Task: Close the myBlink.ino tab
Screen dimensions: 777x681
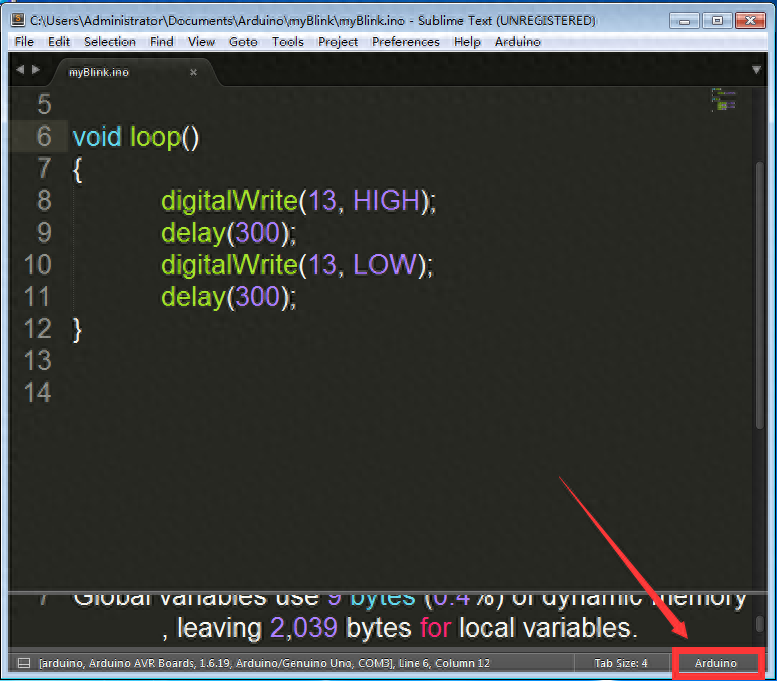Action: tap(193, 72)
